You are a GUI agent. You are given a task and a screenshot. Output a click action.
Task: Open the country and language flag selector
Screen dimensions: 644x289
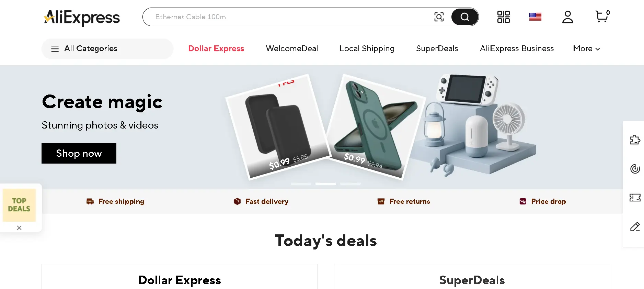pos(535,16)
